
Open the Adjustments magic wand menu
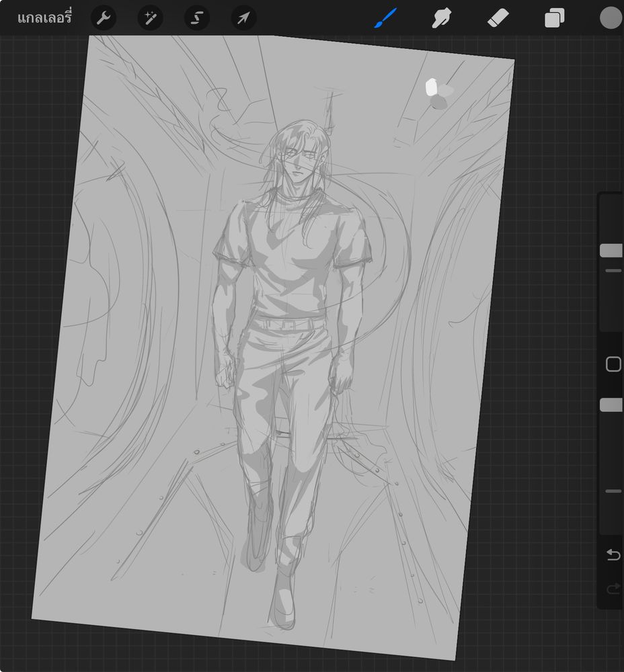coord(150,18)
